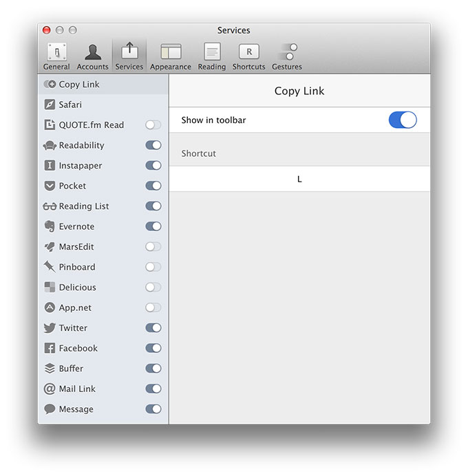
Task: Select the Pinboard service label
Action: pos(77,267)
